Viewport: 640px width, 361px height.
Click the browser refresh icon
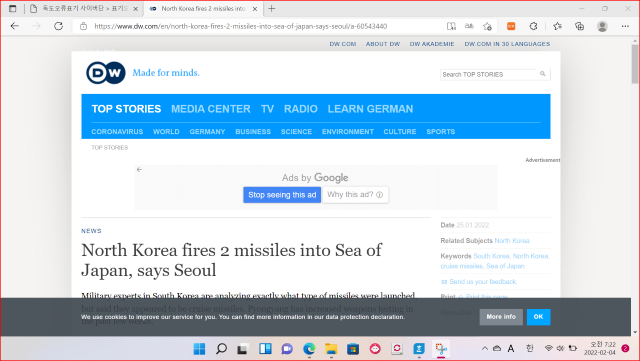click(58, 26)
